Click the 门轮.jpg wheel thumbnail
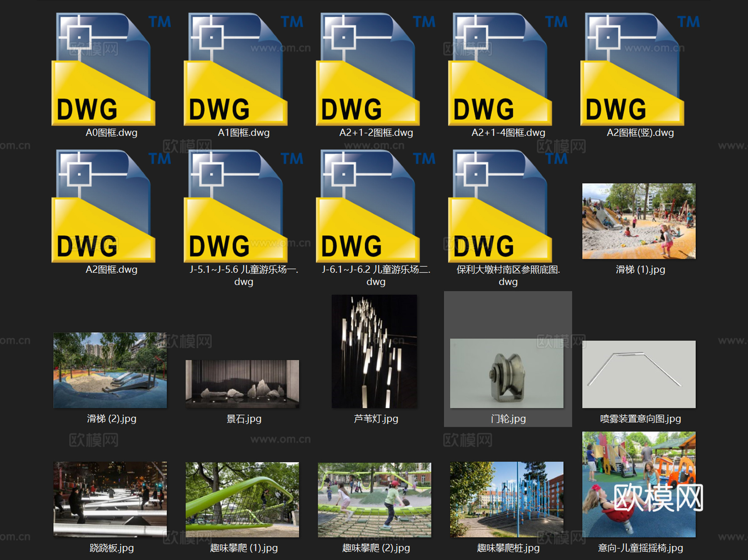748x560 pixels. [507, 373]
